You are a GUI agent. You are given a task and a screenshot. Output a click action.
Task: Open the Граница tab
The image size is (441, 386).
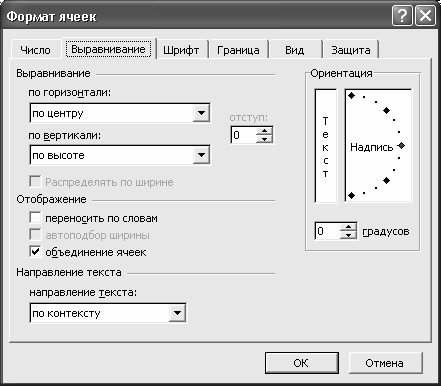[x=238, y=50]
